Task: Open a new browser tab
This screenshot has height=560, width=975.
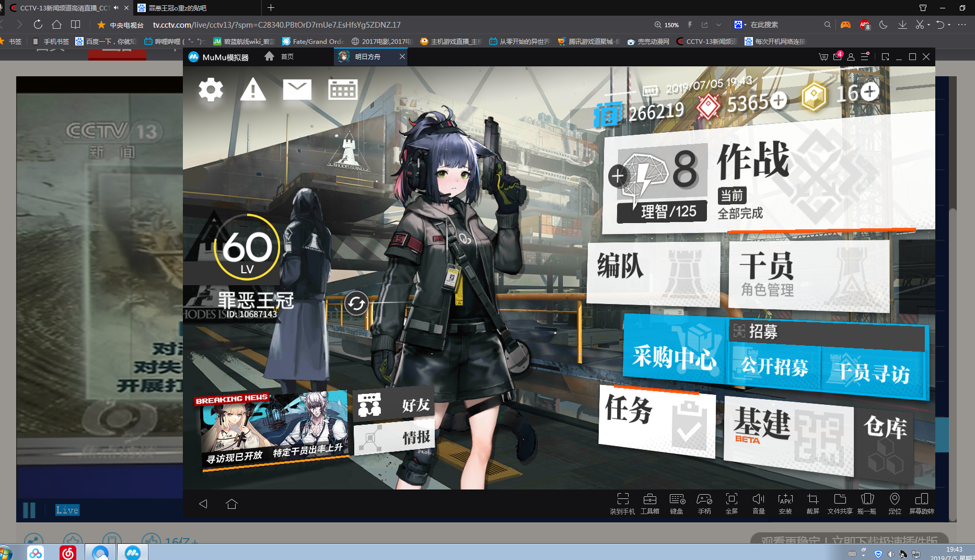Action: point(271,7)
